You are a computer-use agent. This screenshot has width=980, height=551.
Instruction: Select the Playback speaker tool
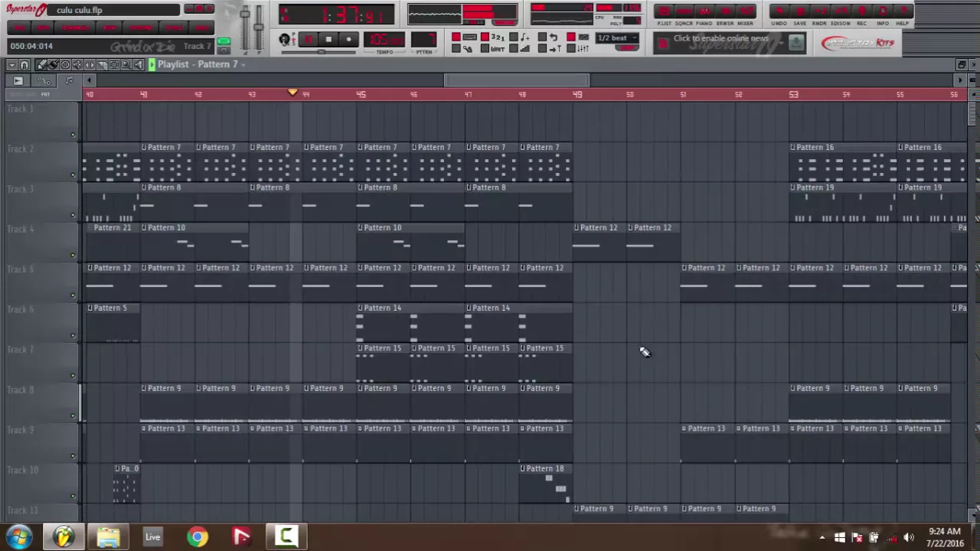pyautogui.click(x=139, y=64)
